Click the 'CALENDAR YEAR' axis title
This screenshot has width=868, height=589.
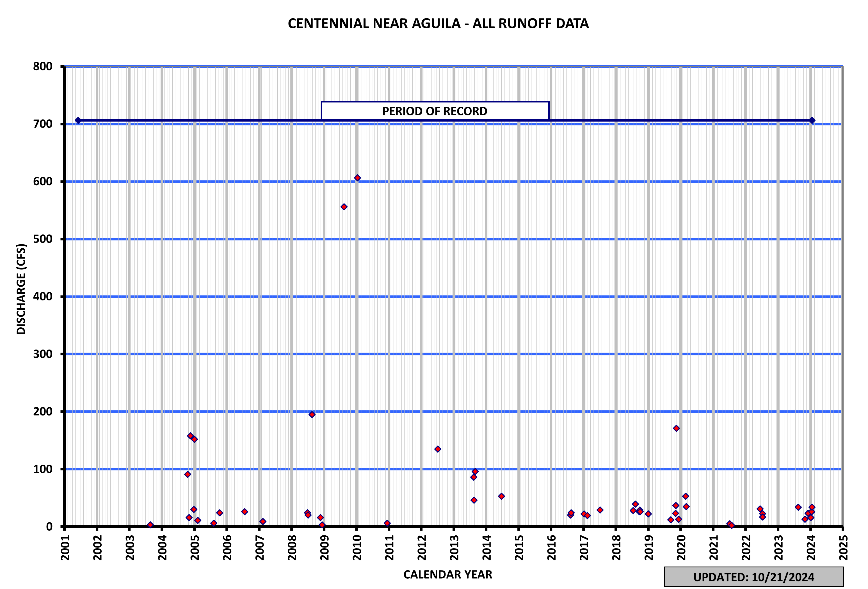[447, 574]
